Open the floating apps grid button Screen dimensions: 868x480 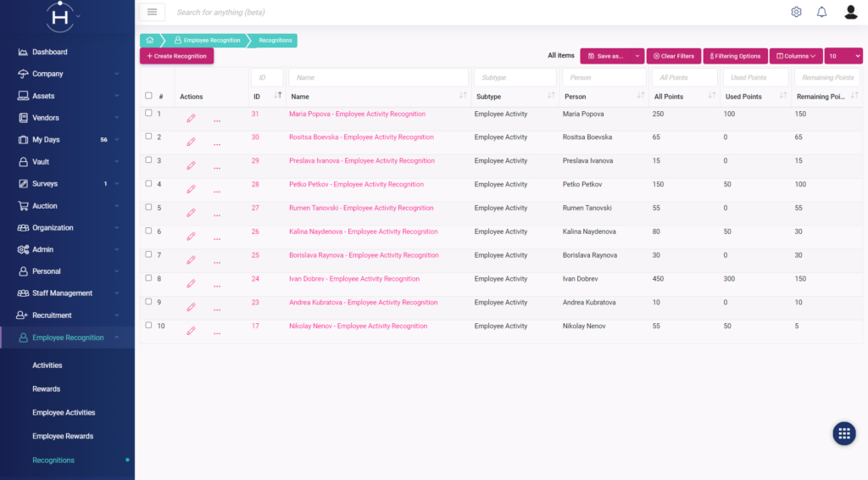(843, 433)
